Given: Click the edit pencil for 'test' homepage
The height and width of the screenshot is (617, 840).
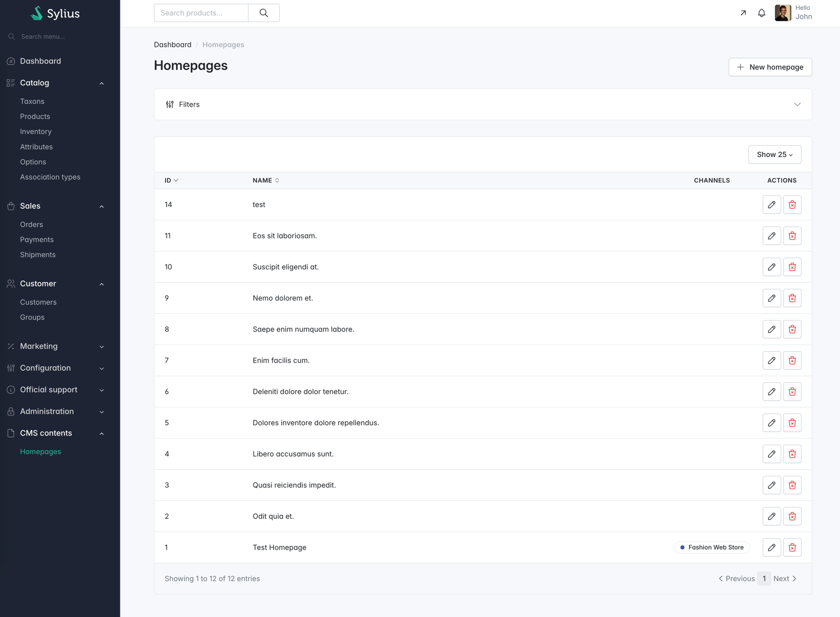Looking at the screenshot, I should (x=771, y=204).
